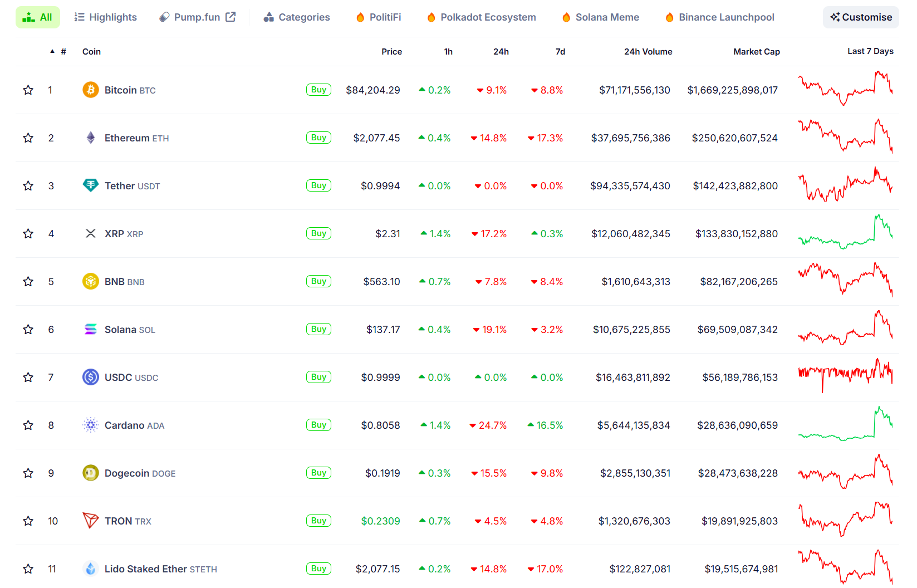Screen dimensions: 917x588
Task: Click Buy button for Cardano
Action: (318, 425)
